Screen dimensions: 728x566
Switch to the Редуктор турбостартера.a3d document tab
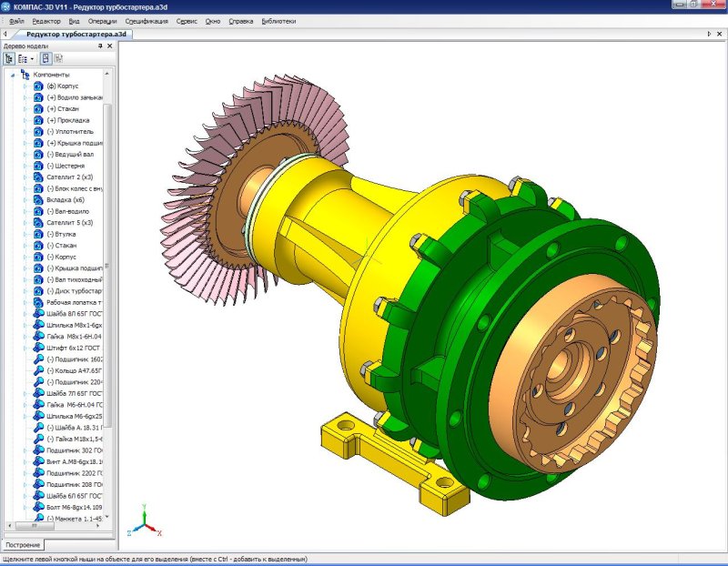coord(76,34)
